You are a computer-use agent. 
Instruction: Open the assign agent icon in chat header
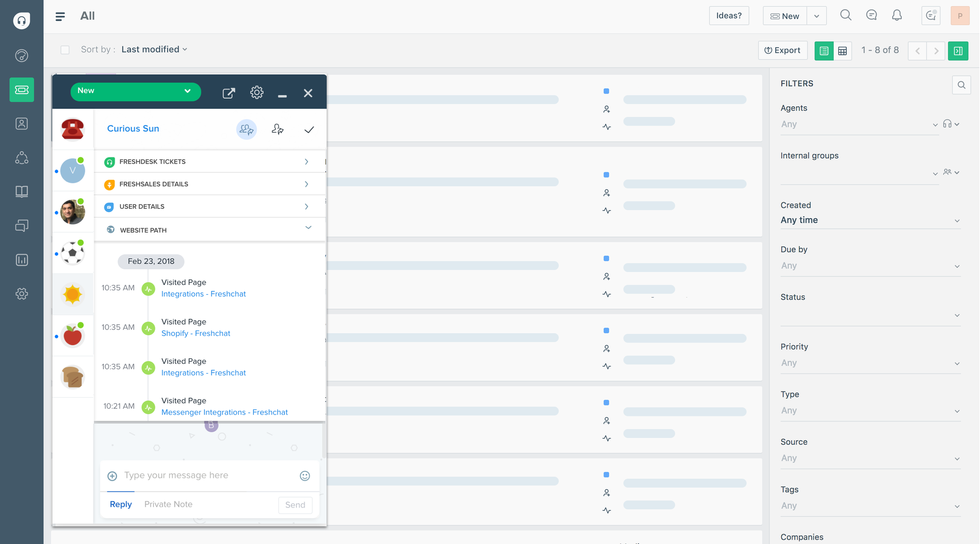(x=277, y=129)
